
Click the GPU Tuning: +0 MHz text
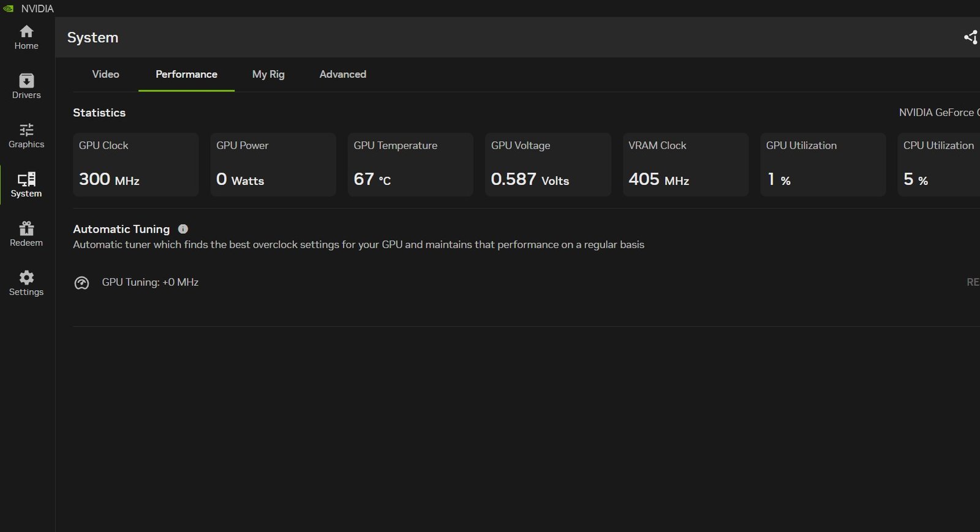150,282
